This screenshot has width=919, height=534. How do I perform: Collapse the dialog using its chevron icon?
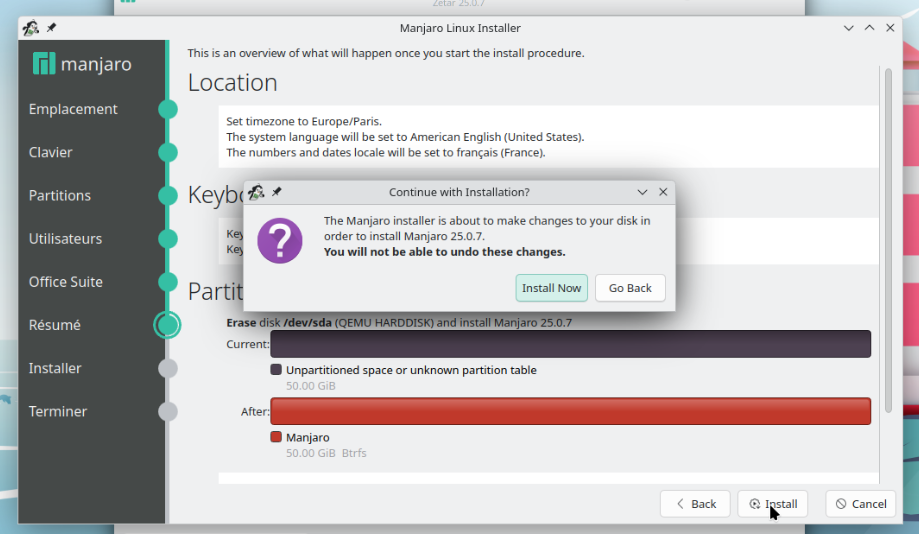[x=642, y=192]
